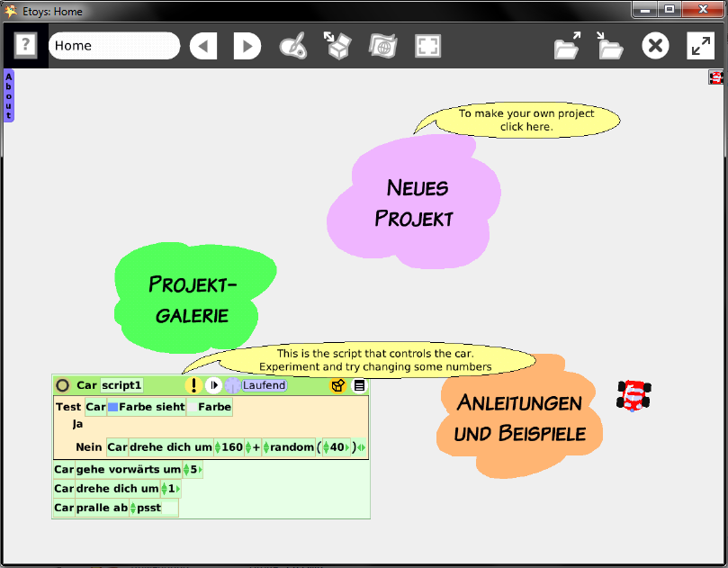
Task: Go to previous project with back arrow
Action: click(x=203, y=46)
